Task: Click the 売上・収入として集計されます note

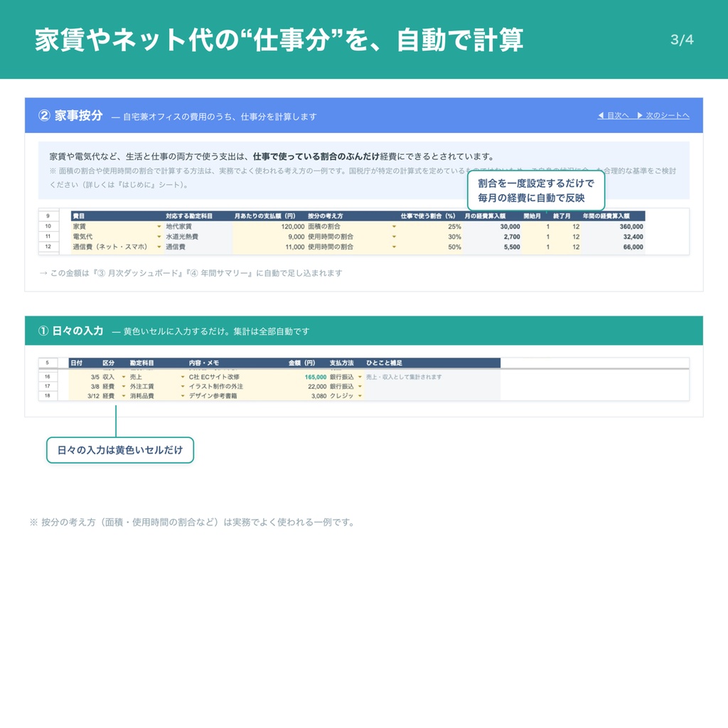Action: point(404,377)
